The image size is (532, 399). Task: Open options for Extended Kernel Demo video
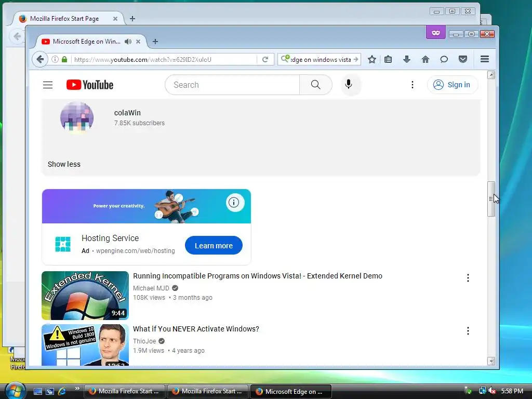click(x=468, y=278)
